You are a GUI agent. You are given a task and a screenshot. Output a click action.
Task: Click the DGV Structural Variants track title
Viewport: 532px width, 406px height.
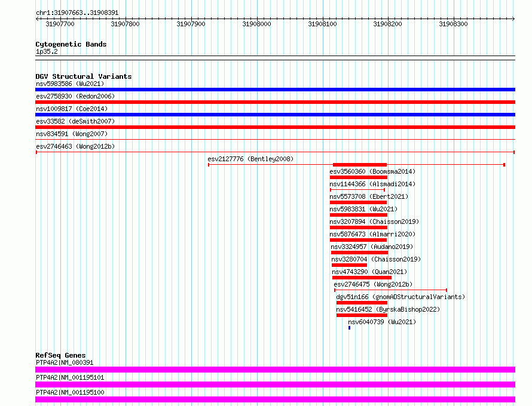pos(84,76)
